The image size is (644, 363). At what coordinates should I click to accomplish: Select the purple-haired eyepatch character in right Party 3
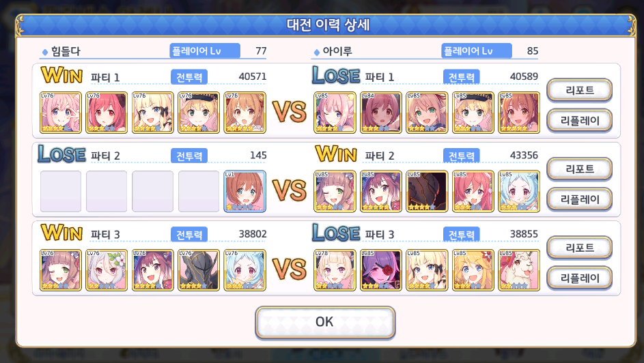[381, 270]
